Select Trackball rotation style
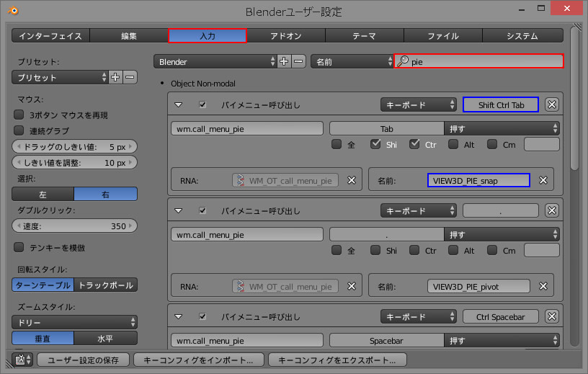This screenshot has height=374, width=588. click(x=106, y=285)
